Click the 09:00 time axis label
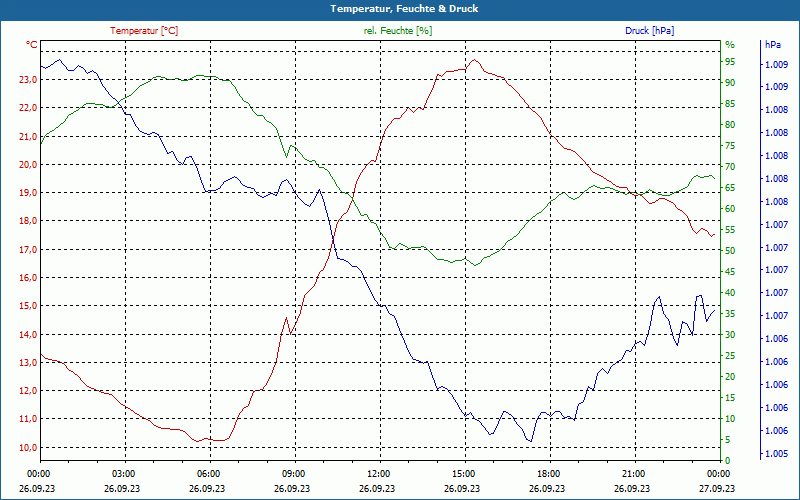 coord(292,473)
